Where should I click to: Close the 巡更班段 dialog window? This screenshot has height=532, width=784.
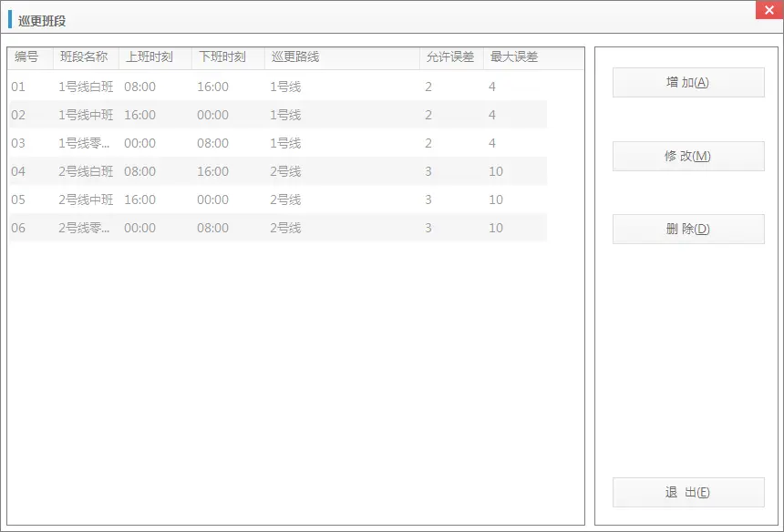pyautogui.click(x=769, y=10)
